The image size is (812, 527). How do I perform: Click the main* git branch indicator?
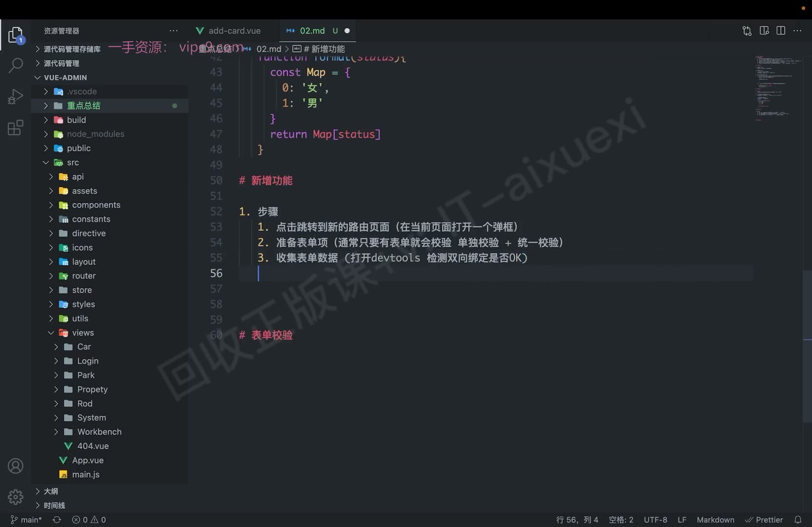click(26, 520)
